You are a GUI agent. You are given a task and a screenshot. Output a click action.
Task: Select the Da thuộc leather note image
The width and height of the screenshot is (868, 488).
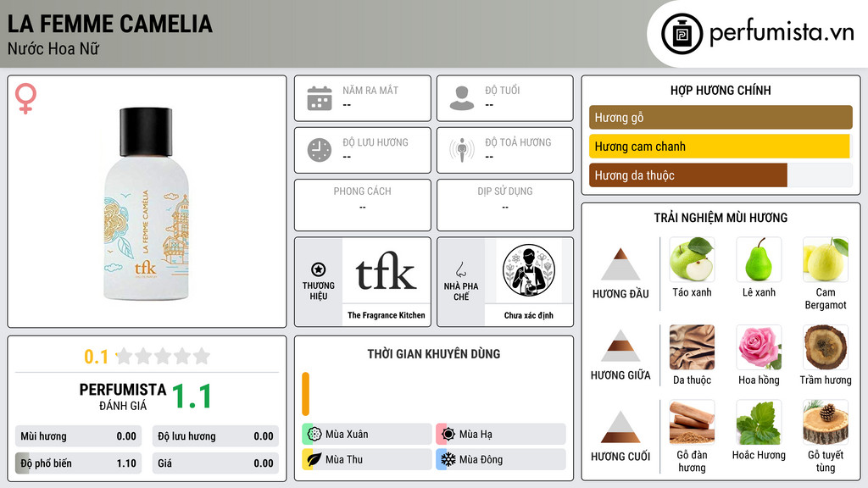[692, 347]
